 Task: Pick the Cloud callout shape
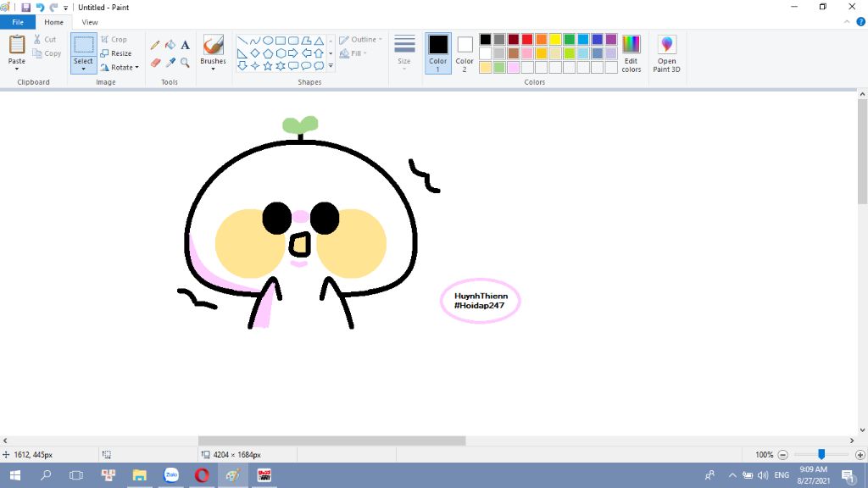click(320, 66)
